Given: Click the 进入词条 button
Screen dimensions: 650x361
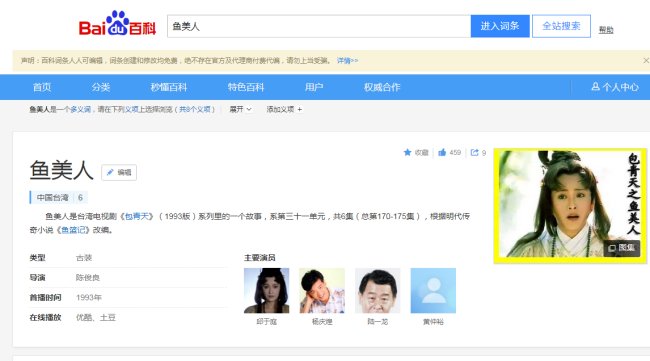Looking at the screenshot, I should pyautogui.click(x=500, y=26).
